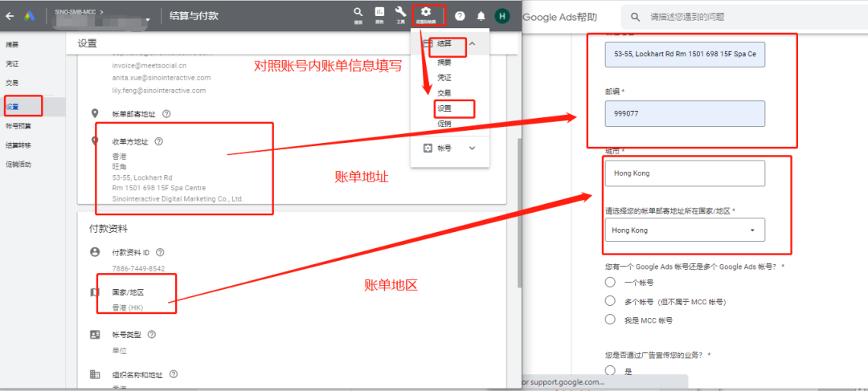Click the Google Ads帮助 title
868x391 pixels.
pyautogui.click(x=559, y=17)
